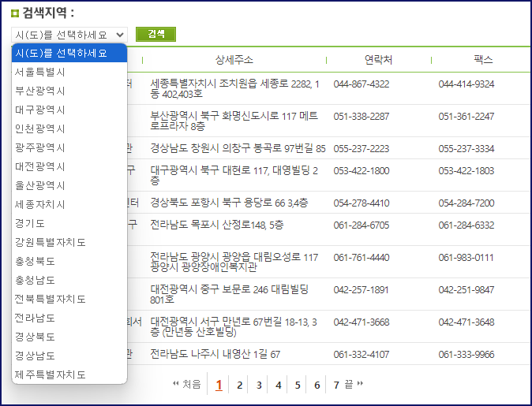
Task: Click fax number 054-284-7200
Action: [466, 203]
